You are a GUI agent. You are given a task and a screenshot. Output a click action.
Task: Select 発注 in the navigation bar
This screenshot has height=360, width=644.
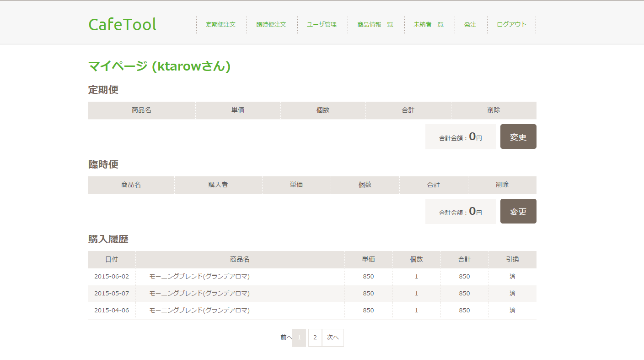(470, 25)
